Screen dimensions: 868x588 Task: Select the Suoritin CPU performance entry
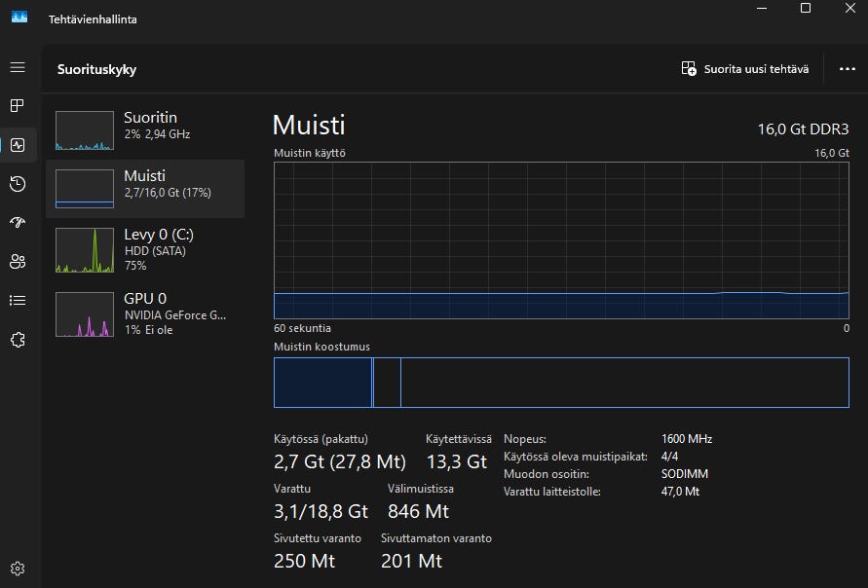145,130
